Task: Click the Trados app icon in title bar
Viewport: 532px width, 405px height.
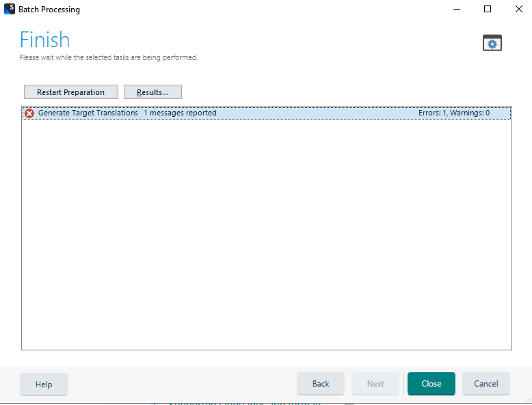Action: 9,9
